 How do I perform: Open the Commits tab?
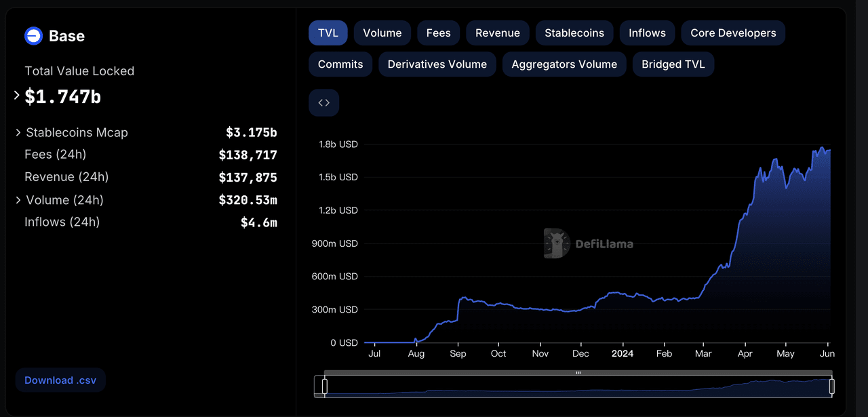click(x=340, y=64)
